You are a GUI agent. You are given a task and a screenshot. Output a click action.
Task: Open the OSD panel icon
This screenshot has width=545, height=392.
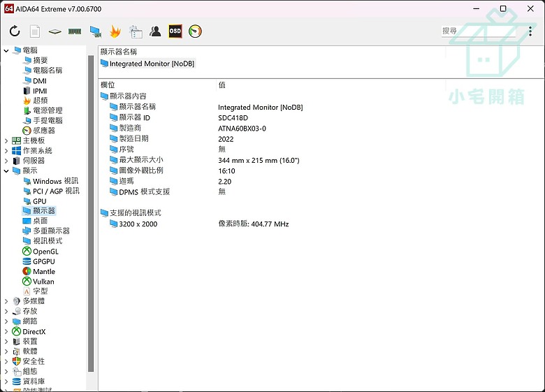(175, 31)
